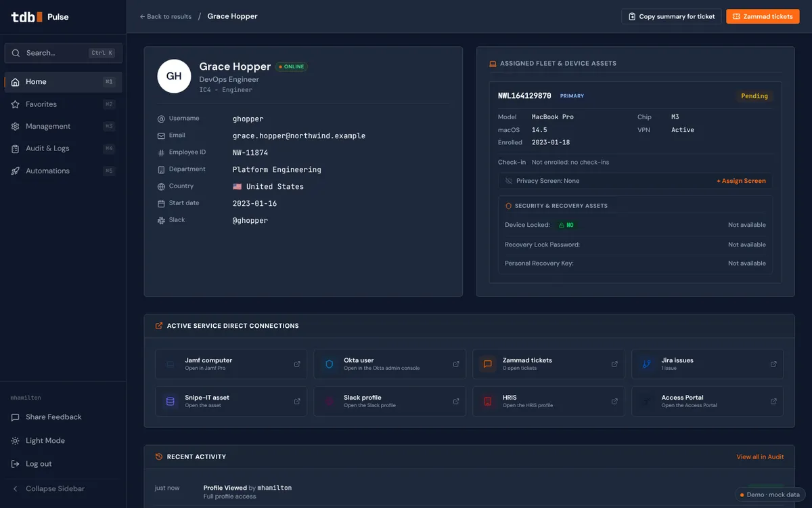Viewport: 812px width, 508px height.
Task: Open the Jamf computer connection
Action: (x=231, y=364)
